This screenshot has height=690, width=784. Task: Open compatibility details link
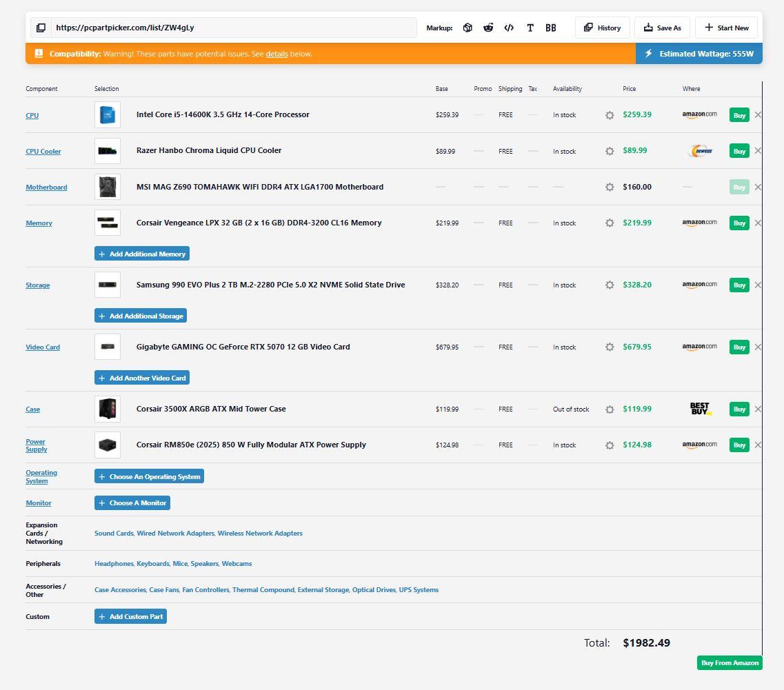coord(277,54)
